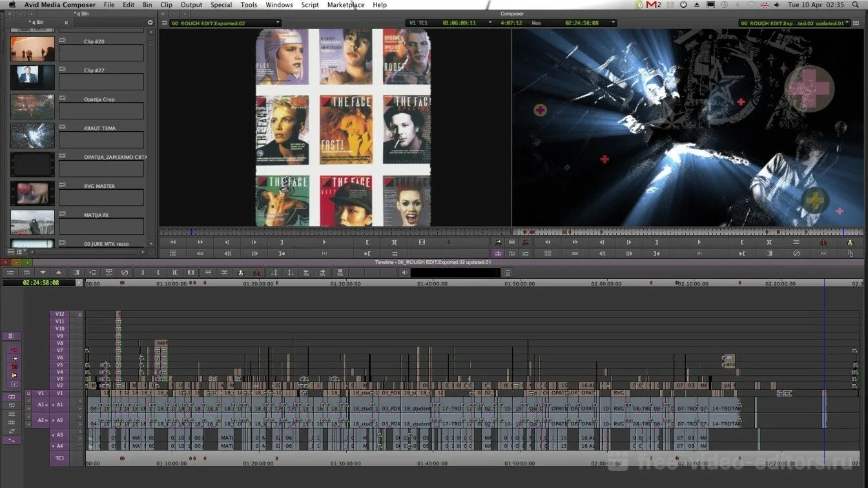Viewport: 868px width, 488px height.
Task: Enable the Transition Manipulation smart tool
Action: coord(14,384)
